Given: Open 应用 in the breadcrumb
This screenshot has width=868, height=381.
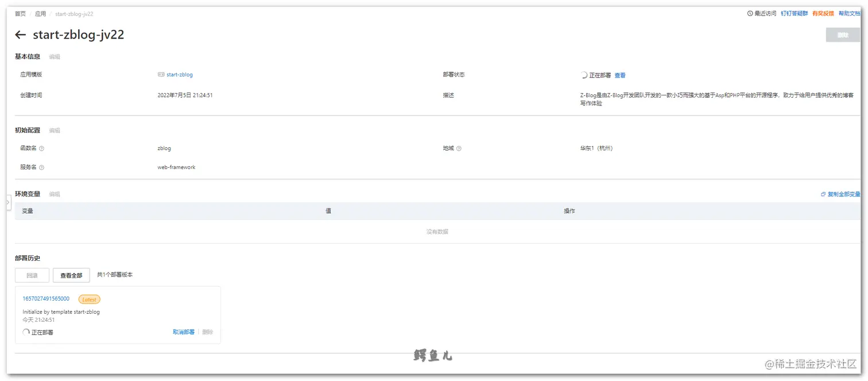Looking at the screenshot, I should tap(40, 14).
